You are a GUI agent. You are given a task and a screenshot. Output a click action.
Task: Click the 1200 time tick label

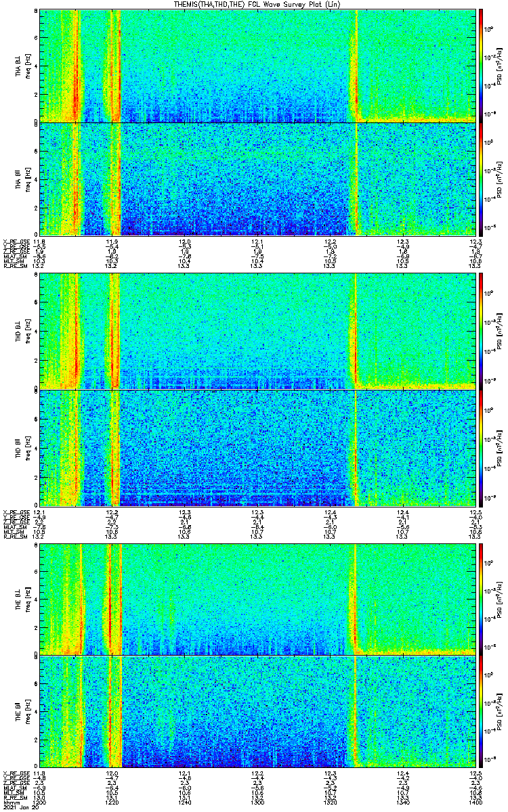[39, 802]
